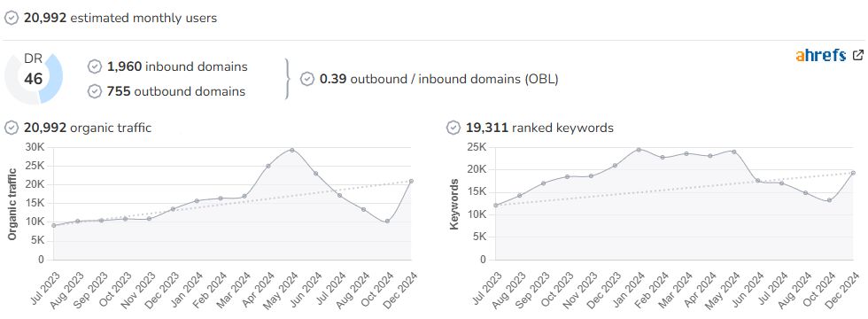
Task: Click Oct 2024 low point on organic traffic chart
Action: pos(387,221)
